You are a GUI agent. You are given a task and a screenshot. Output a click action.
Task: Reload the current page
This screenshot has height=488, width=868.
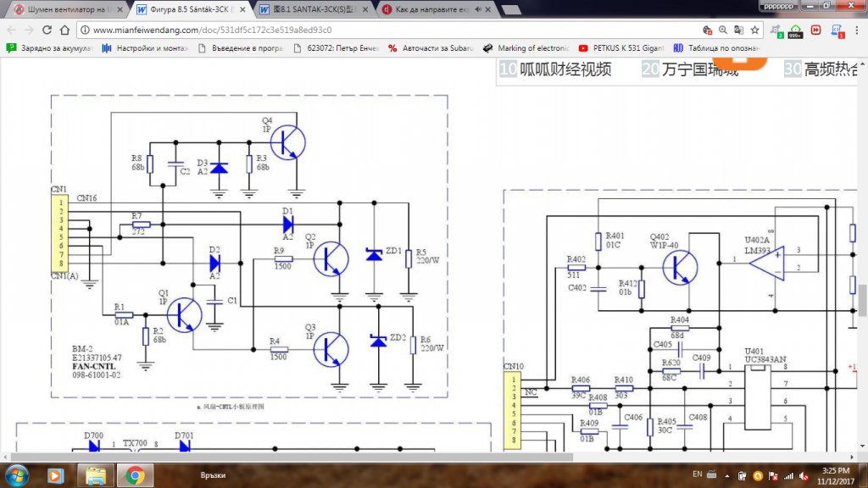pyautogui.click(x=47, y=30)
